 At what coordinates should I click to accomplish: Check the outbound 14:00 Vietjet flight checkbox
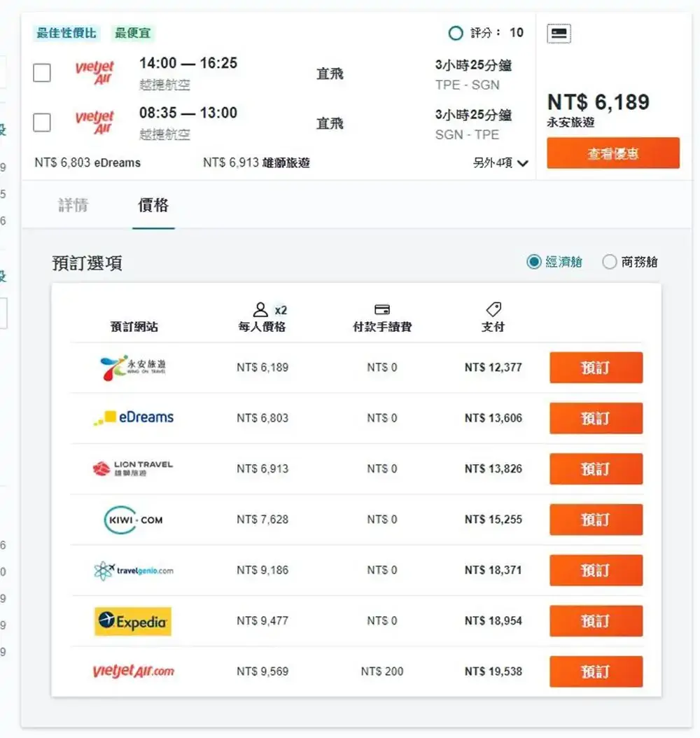pyautogui.click(x=41, y=73)
